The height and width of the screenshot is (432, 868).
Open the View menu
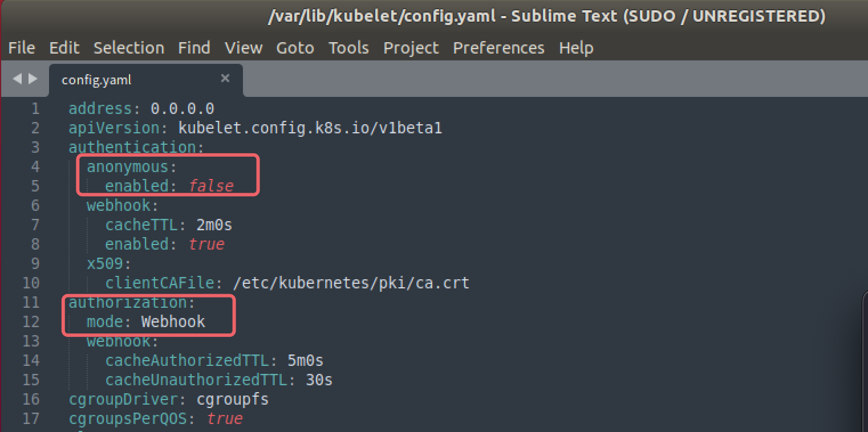click(244, 48)
